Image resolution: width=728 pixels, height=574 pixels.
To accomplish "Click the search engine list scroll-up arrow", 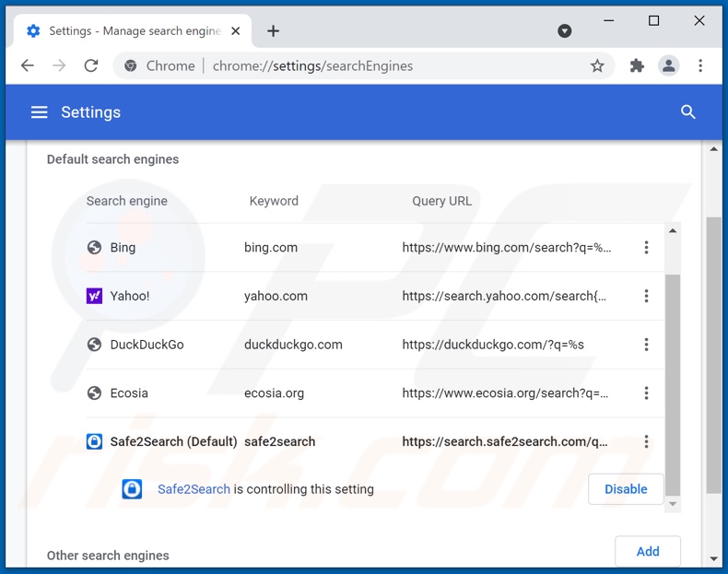I will click(x=673, y=230).
